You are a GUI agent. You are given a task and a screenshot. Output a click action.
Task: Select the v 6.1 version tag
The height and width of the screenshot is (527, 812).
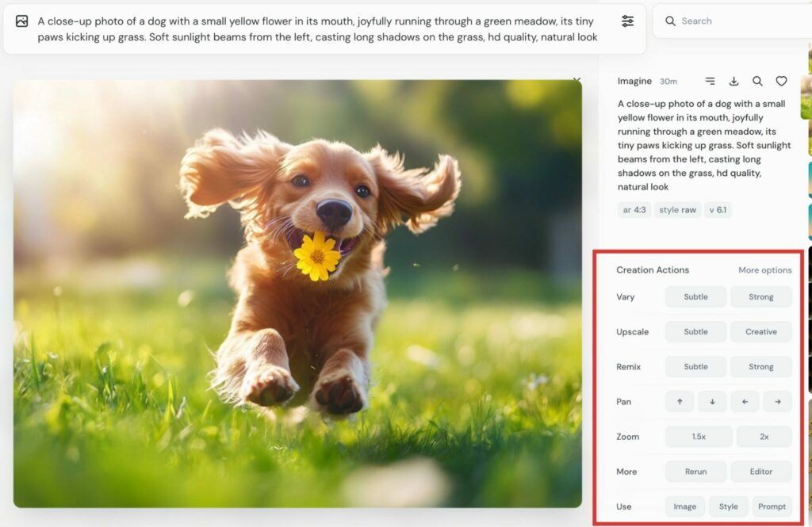coord(718,210)
